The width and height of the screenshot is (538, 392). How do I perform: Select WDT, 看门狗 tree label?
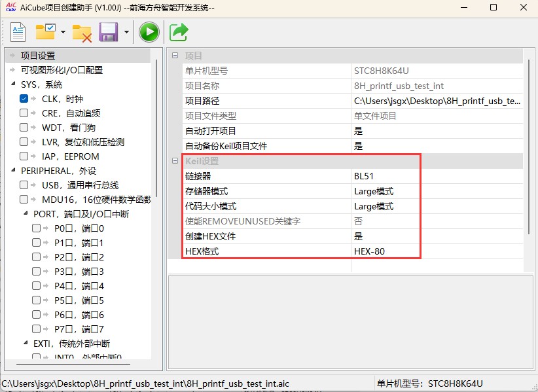coord(68,128)
